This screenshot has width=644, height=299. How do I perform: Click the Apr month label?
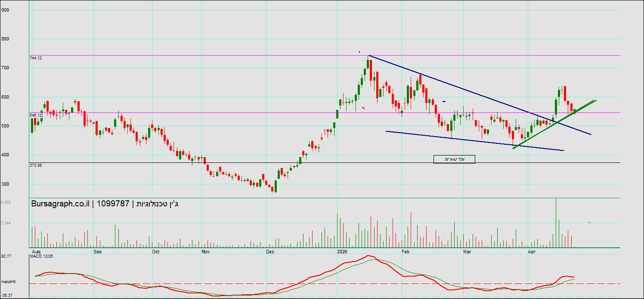(x=532, y=251)
